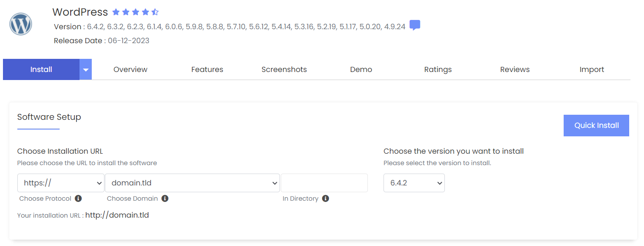The height and width of the screenshot is (246, 644).
Task: Open the Screenshots tab
Action: point(284,69)
